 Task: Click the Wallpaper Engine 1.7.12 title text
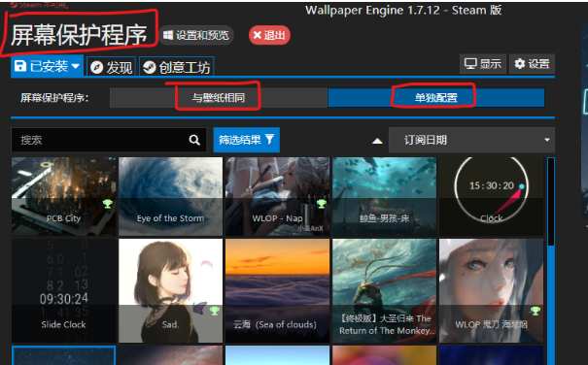coord(403,10)
